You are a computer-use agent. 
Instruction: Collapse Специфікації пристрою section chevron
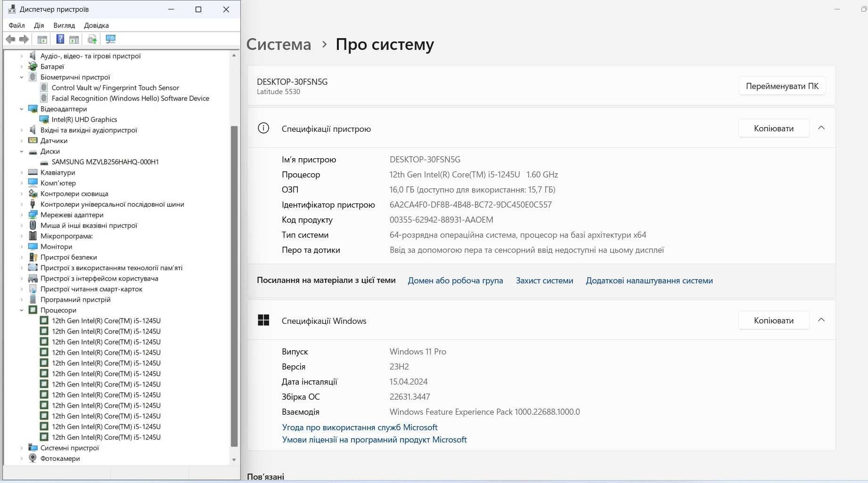tap(821, 128)
